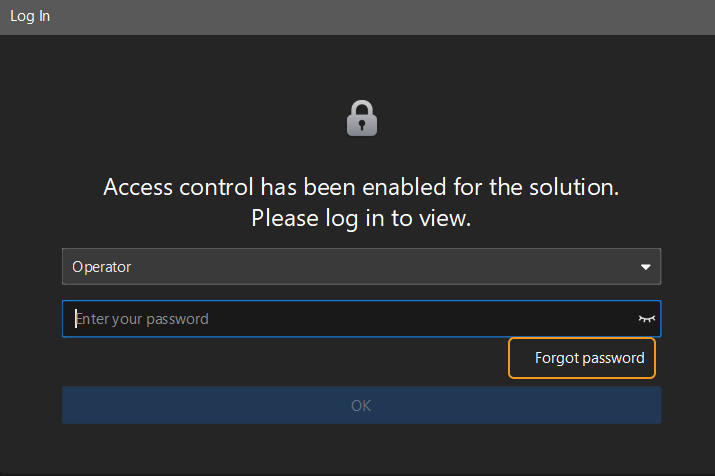This screenshot has height=476, width=715.
Task: Click the "Access control has been enabled" heading
Action: point(361,187)
